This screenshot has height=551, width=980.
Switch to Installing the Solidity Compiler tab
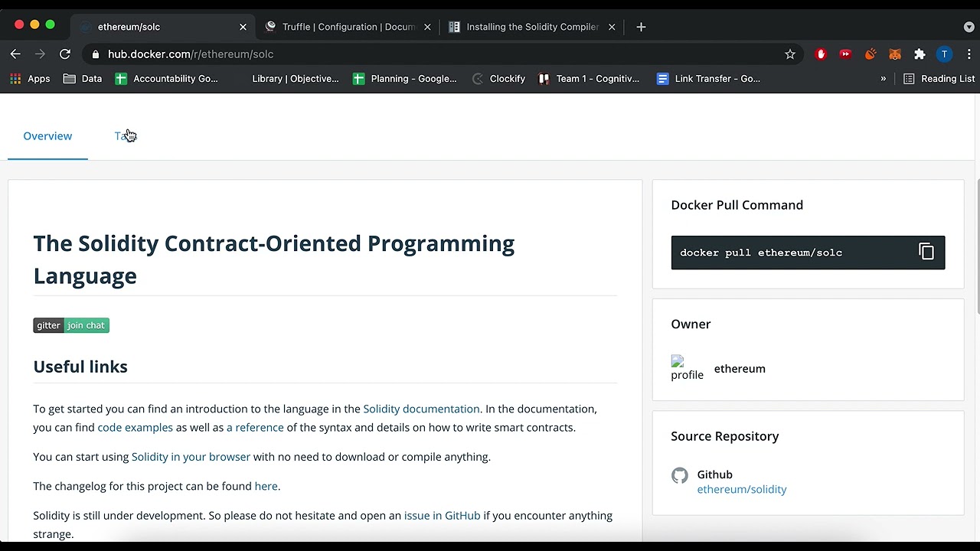[x=532, y=27]
